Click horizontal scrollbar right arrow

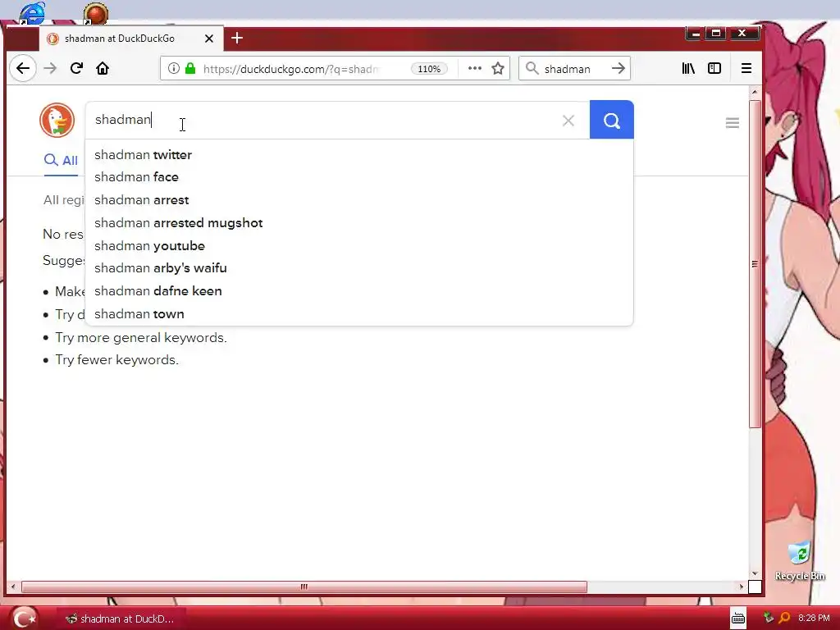click(742, 587)
